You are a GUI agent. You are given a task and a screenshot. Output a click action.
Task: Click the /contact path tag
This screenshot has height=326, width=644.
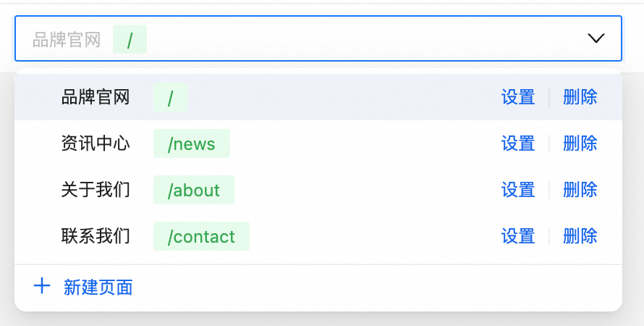tap(201, 236)
